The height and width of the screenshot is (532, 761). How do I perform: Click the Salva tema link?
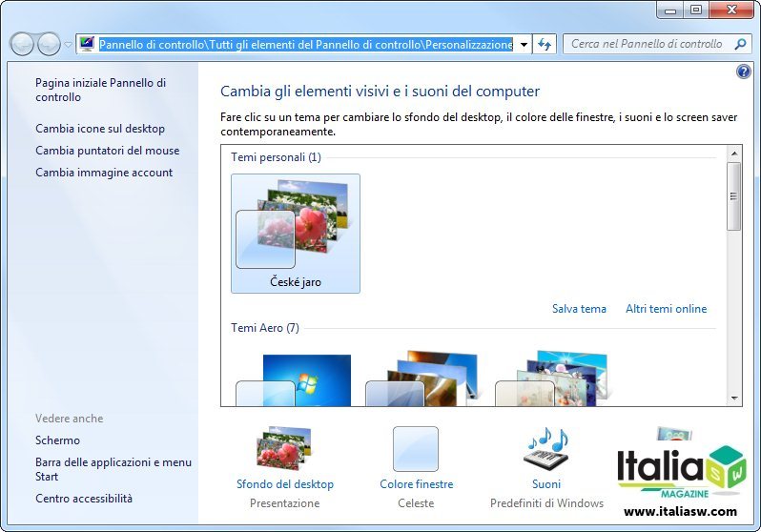(579, 309)
